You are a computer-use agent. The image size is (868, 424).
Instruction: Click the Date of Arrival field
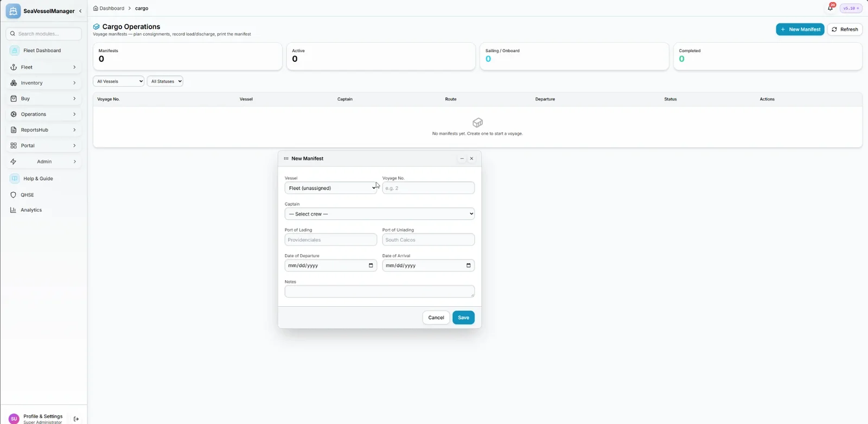(x=428, y=265)
